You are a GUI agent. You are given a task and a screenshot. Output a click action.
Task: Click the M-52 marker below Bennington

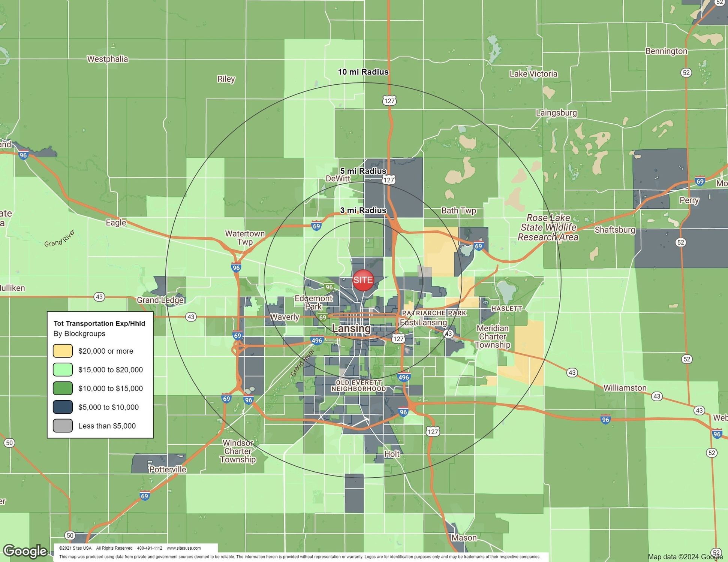(x=686, y=73)
